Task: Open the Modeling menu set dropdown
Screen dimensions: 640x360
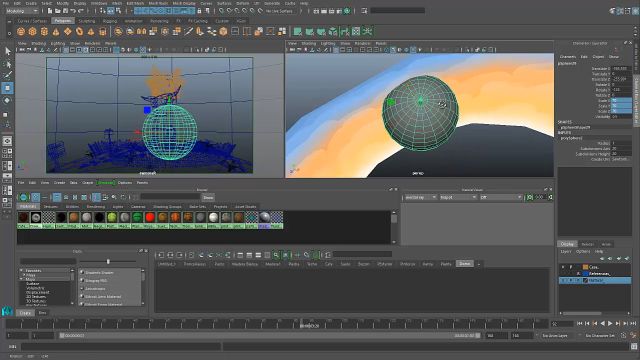Action: [22, 11]
